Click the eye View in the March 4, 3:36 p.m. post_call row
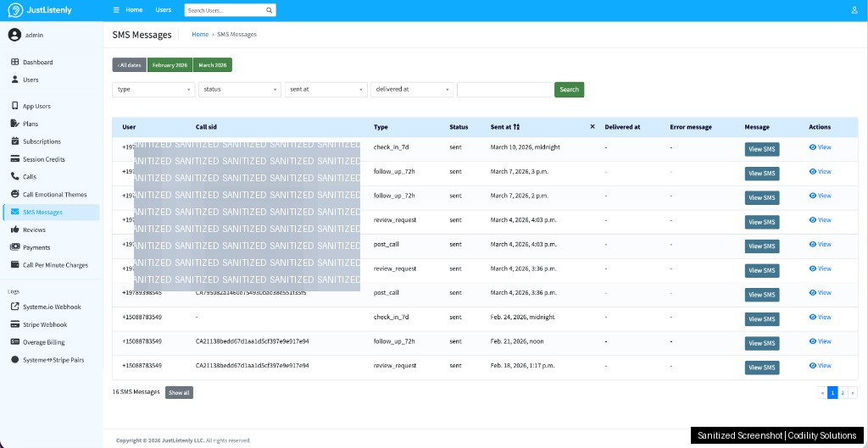The width and height of the screenshot is (868, 448). [820, 292]
